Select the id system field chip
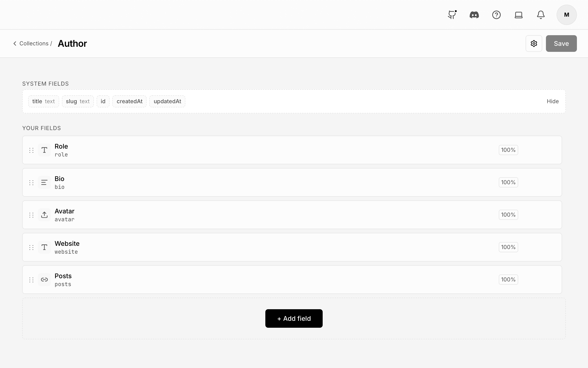 click(103, 101)
